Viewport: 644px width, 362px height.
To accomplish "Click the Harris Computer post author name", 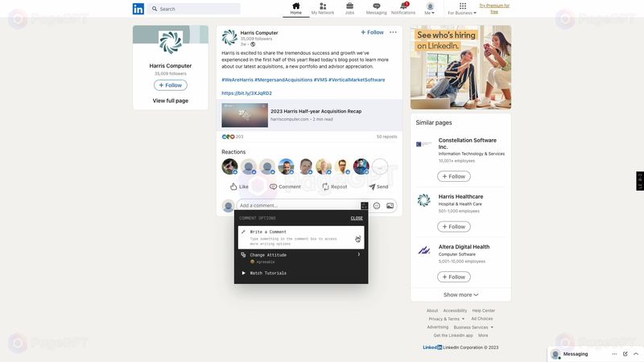I will 259,32.
